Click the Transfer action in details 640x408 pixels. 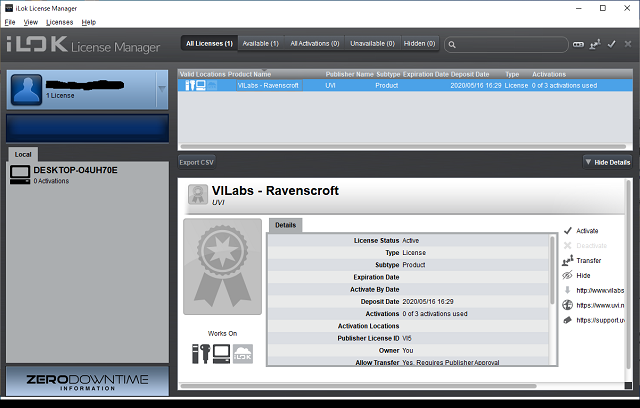click(589, 260)
